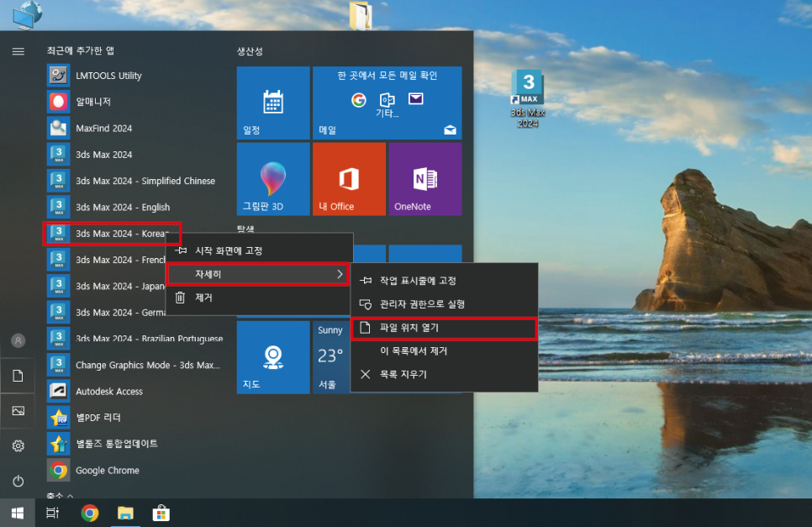
Task: Open File Explorer from taskbar
Action: (125, 513)
